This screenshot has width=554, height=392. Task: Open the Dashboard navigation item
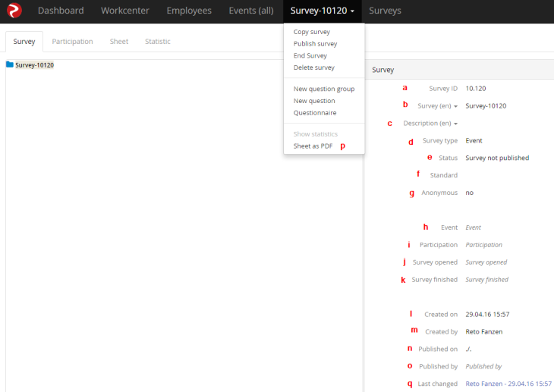tap(61, 11)
